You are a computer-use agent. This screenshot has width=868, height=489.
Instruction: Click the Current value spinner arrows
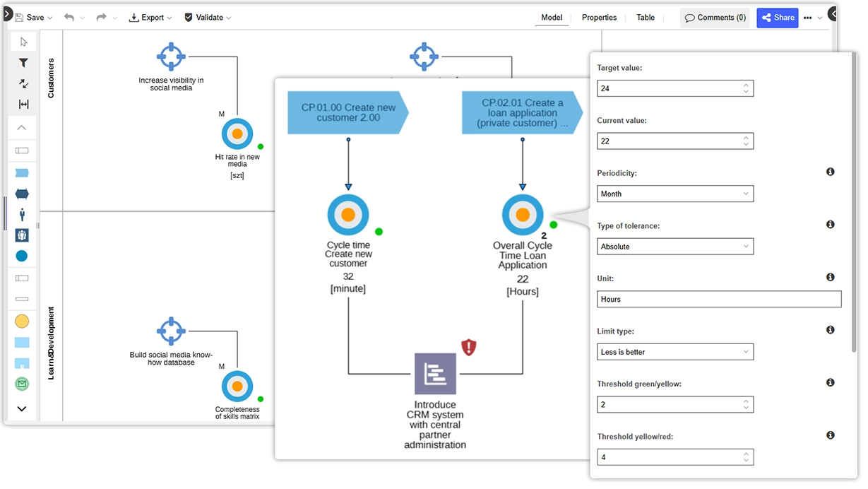pos(746,141)
